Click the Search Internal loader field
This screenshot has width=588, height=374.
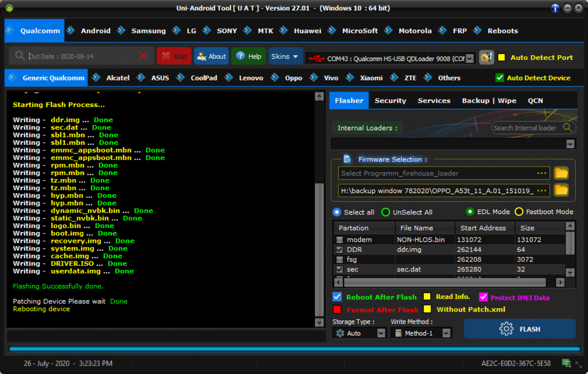coord(525,128)
